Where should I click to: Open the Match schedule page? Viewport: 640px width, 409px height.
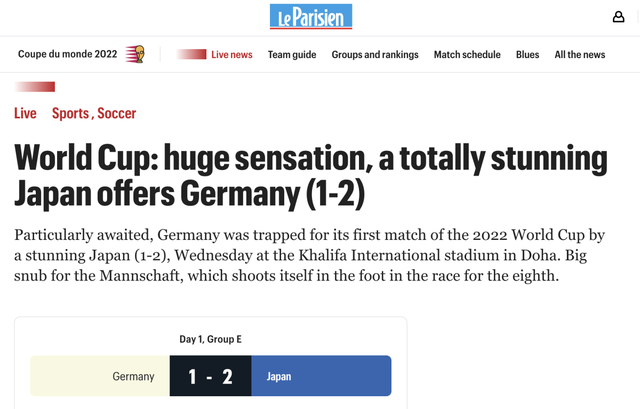point(467,55)
